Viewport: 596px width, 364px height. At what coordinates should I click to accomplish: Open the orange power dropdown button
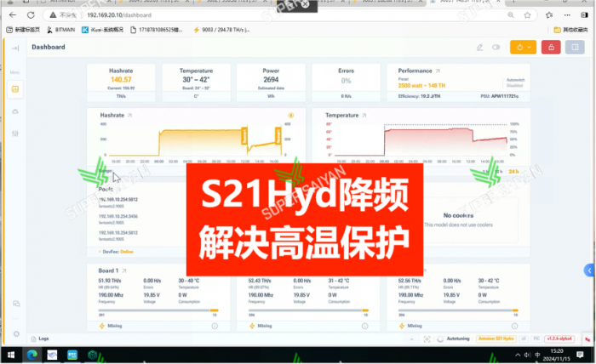[x=523, y=48]
